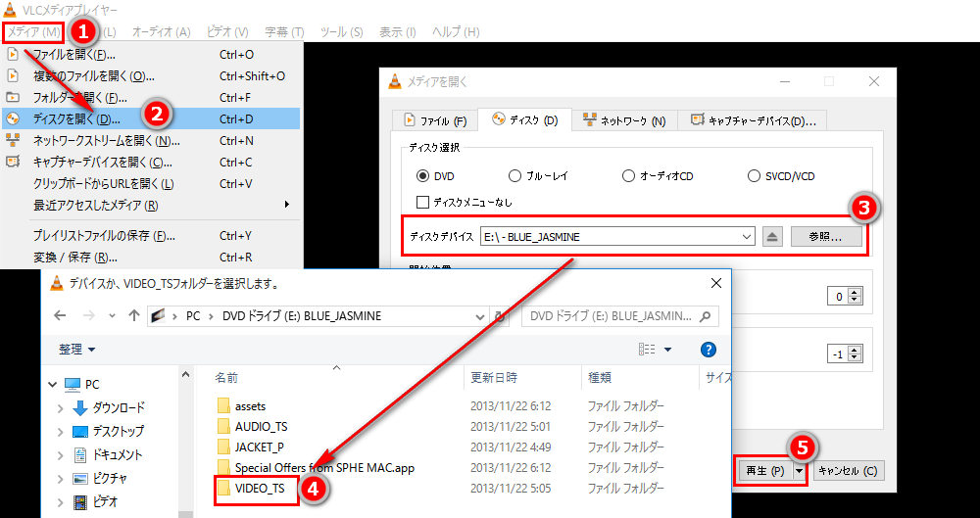
Task: Click the blue help question mark icon
Action: tap(709, 349)
